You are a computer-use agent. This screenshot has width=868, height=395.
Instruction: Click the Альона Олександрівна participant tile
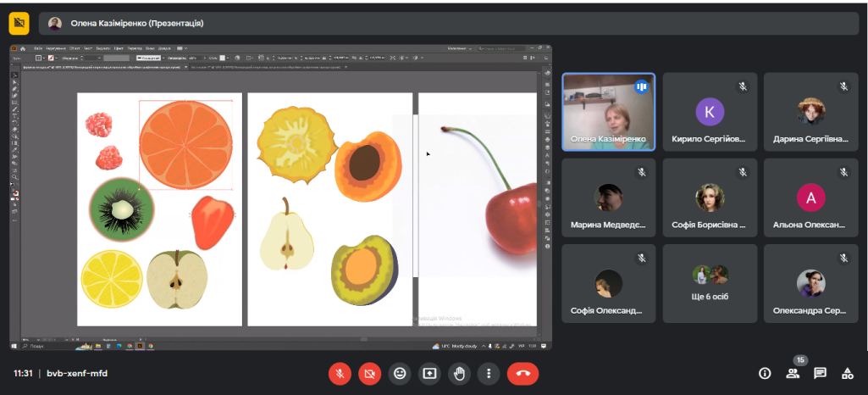point(810,197)
